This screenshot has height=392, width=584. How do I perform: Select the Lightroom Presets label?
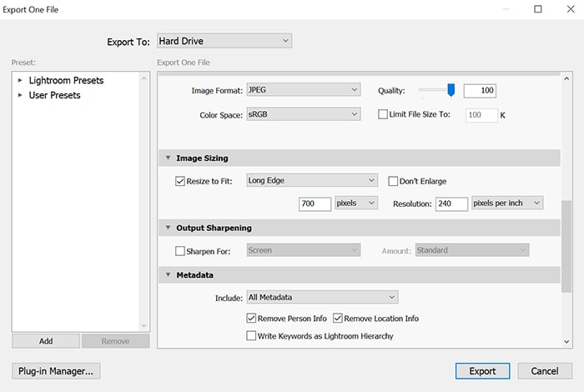(66, 80)
